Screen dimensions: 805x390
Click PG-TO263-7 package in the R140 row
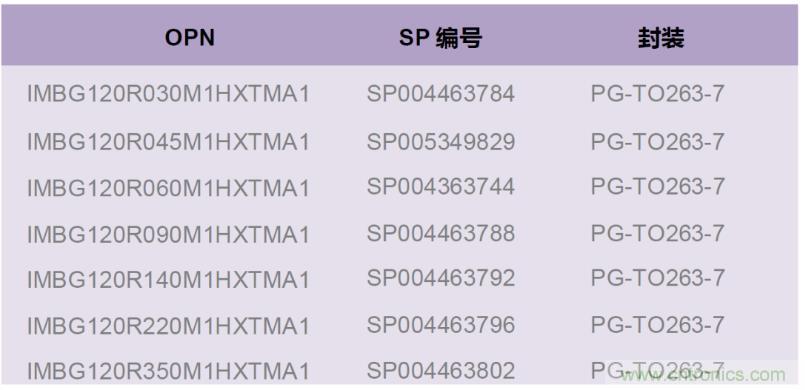coord(658,278)
